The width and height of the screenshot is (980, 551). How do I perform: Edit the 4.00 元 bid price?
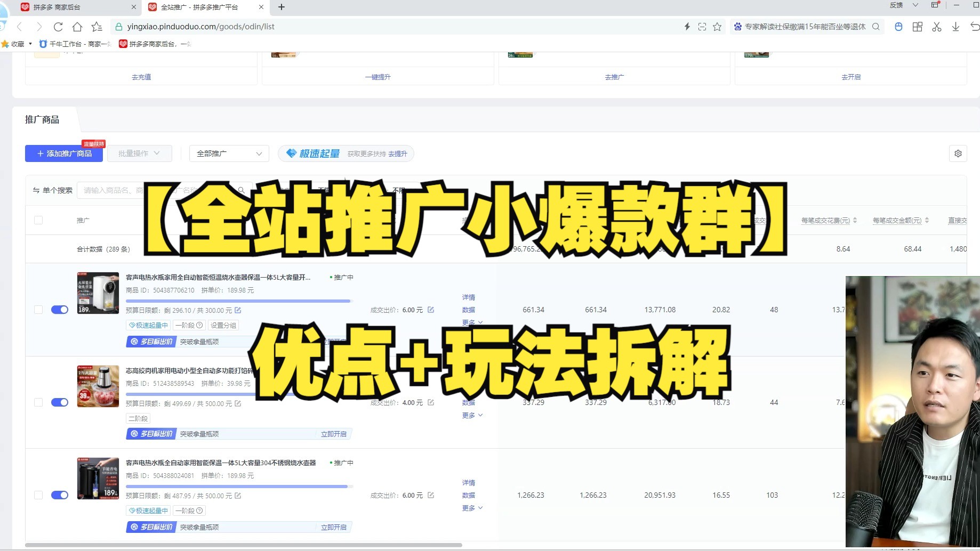pos(431,402)
